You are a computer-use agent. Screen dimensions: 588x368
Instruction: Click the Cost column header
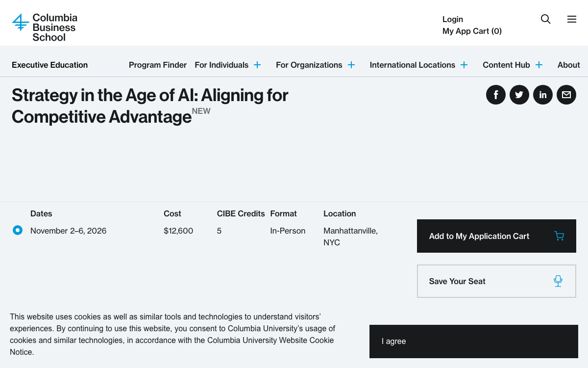172,213
